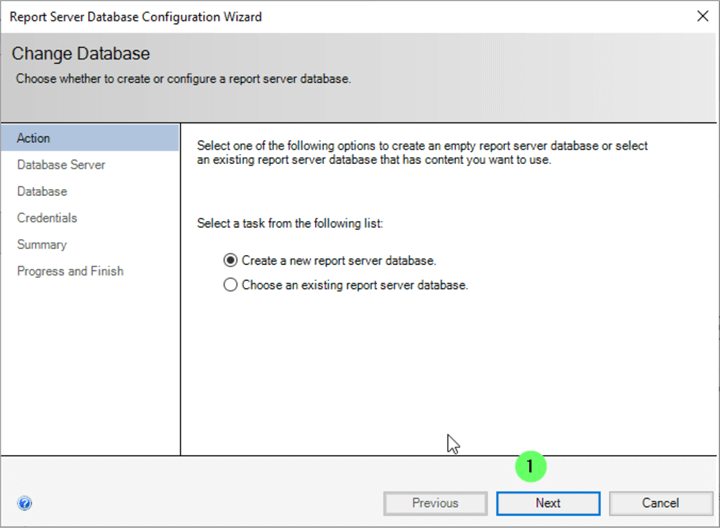Close the Report Server Database Configuration Wizard
The image size is (720, 528).
click(701, 17)
